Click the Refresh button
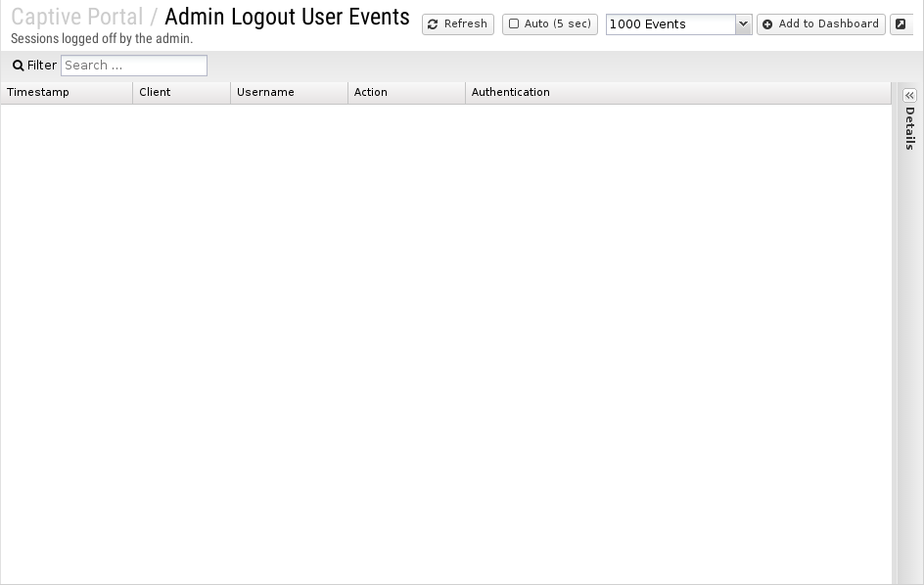The width and height of the screenshot is (924, 585). tap(458, 24)
